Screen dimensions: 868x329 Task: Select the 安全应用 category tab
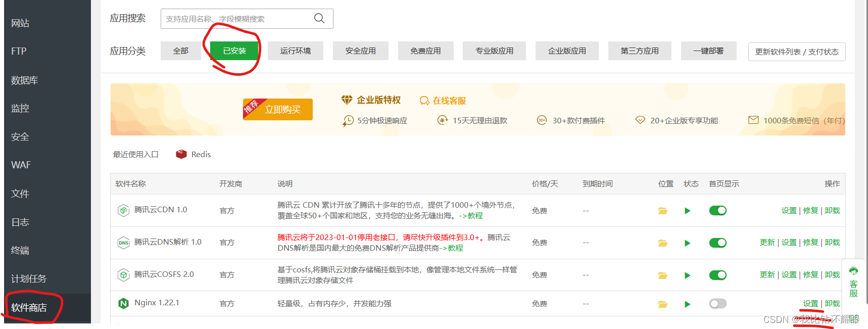[361, 51]
